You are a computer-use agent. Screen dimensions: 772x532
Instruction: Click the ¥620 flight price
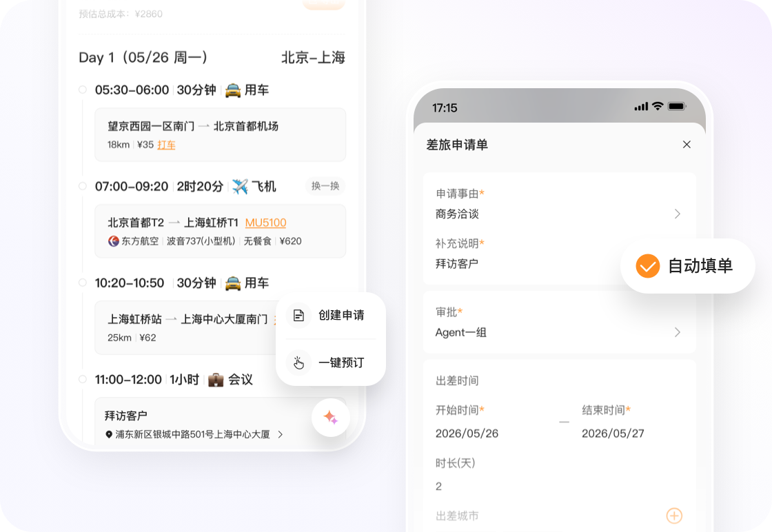(x=290, y=241)
